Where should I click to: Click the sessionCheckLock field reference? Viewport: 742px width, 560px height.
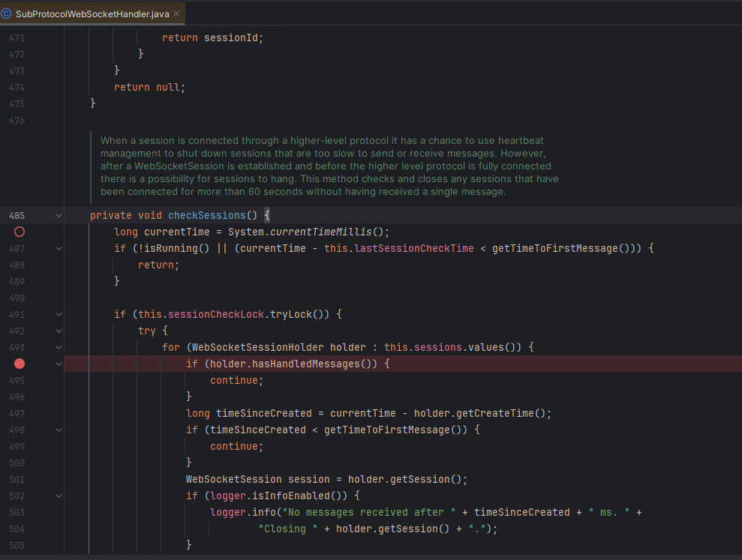click(x=216, y=314)
